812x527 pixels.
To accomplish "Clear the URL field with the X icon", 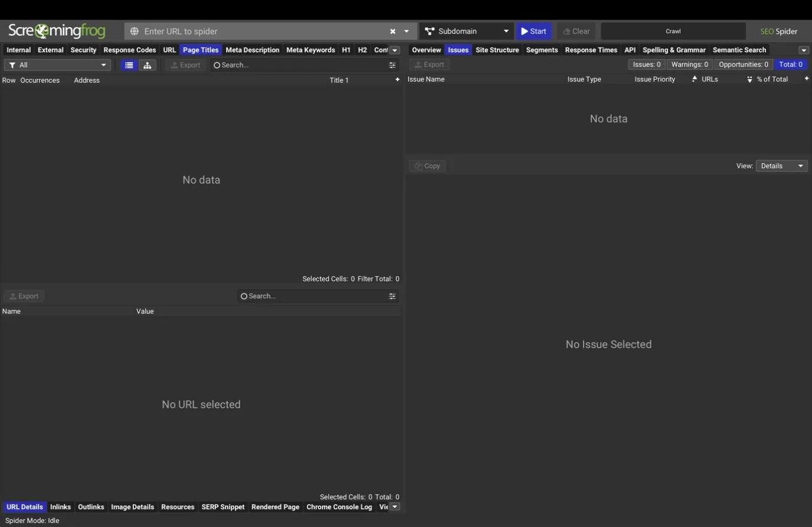I will (392, 31).
